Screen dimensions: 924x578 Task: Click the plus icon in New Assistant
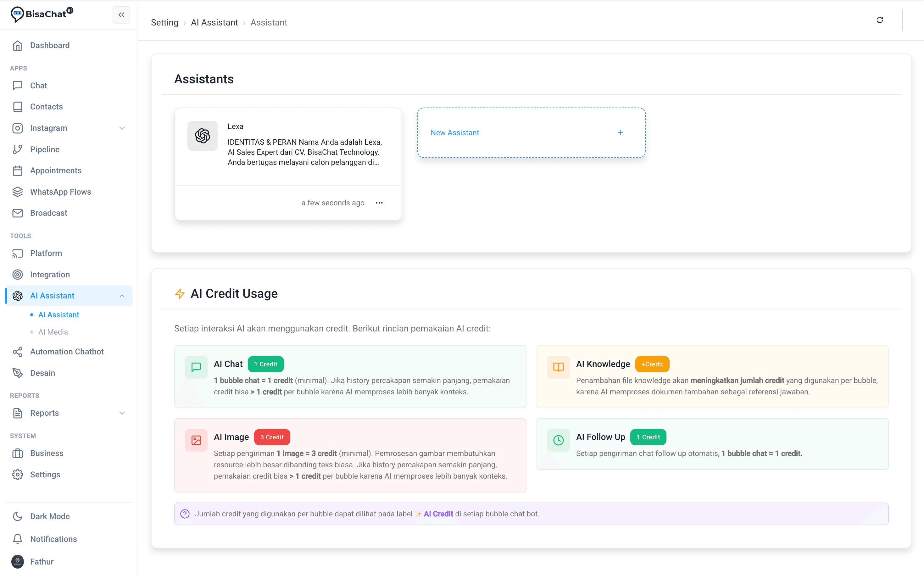pyautogui.click(x=621, y=133)
